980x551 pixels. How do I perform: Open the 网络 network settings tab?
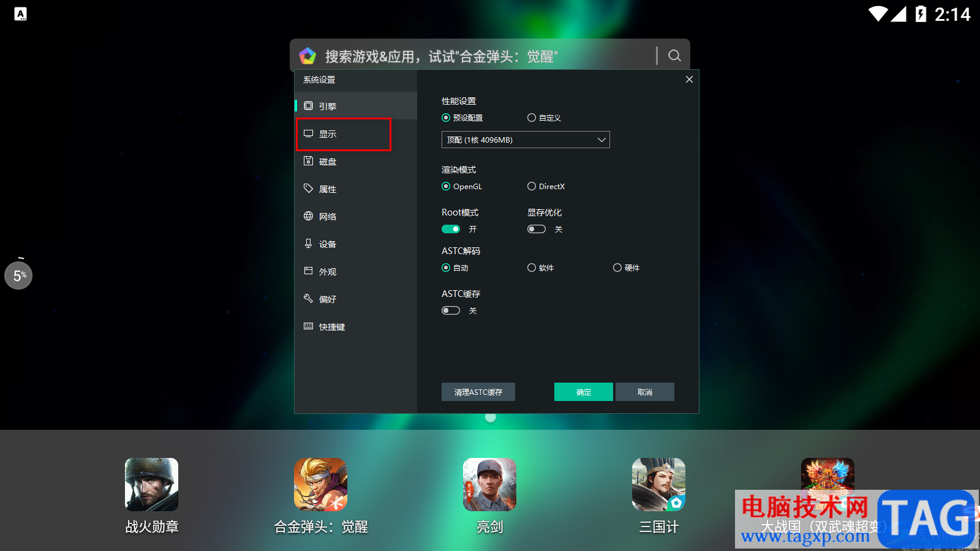tap(356, 216)
